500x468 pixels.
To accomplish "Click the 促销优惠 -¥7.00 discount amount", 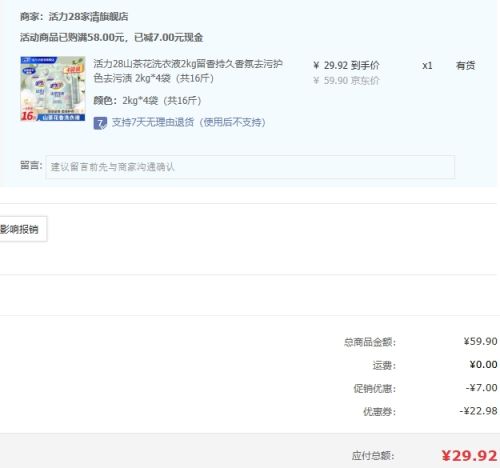I will tap(482, 388).
